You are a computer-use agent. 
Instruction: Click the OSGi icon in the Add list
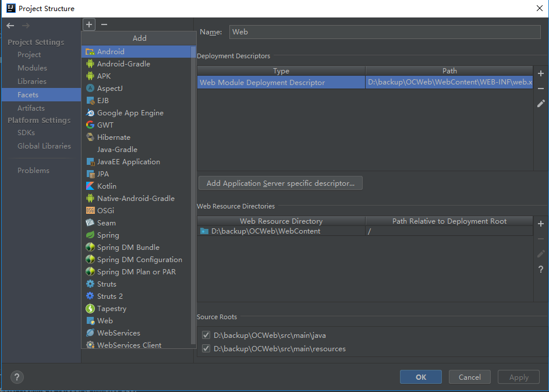click(90, 210)
